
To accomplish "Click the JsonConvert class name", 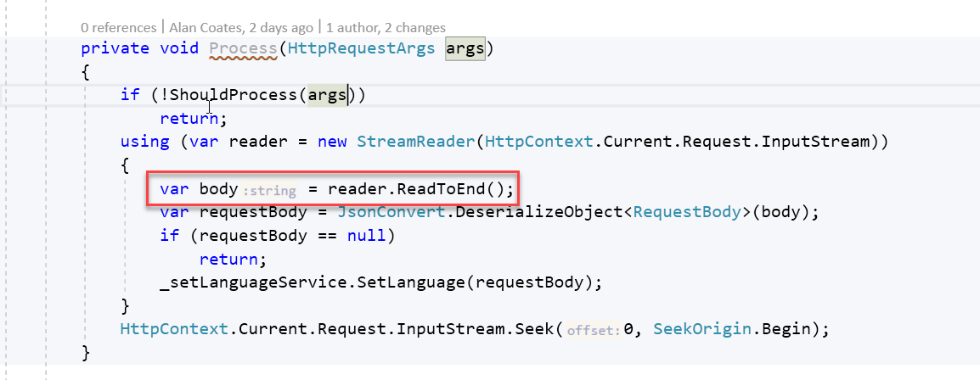I will coord(401,212).
